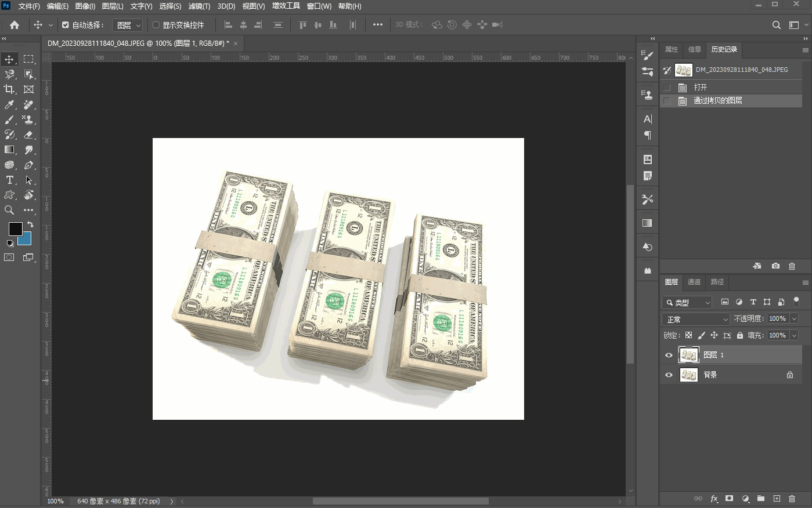Click the Home icon in options bar
The height and width of the screenshot is (508, 812).
15,25
